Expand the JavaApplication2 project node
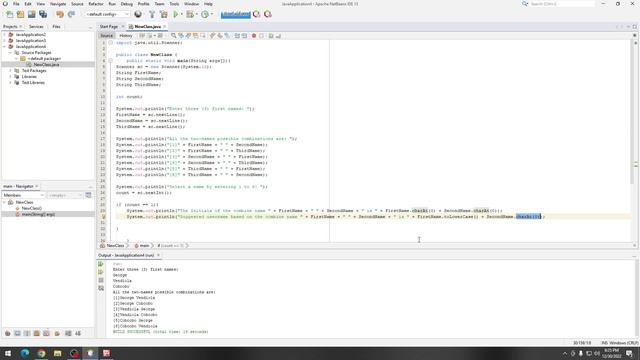Image resolution: width=640 pixels, height=360 pixels. pos(4,35)
